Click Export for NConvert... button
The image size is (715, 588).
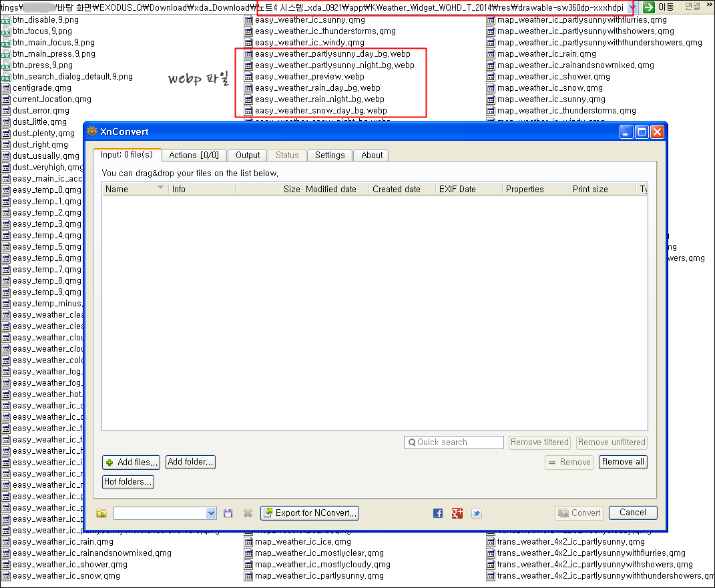tap(310, 513)
